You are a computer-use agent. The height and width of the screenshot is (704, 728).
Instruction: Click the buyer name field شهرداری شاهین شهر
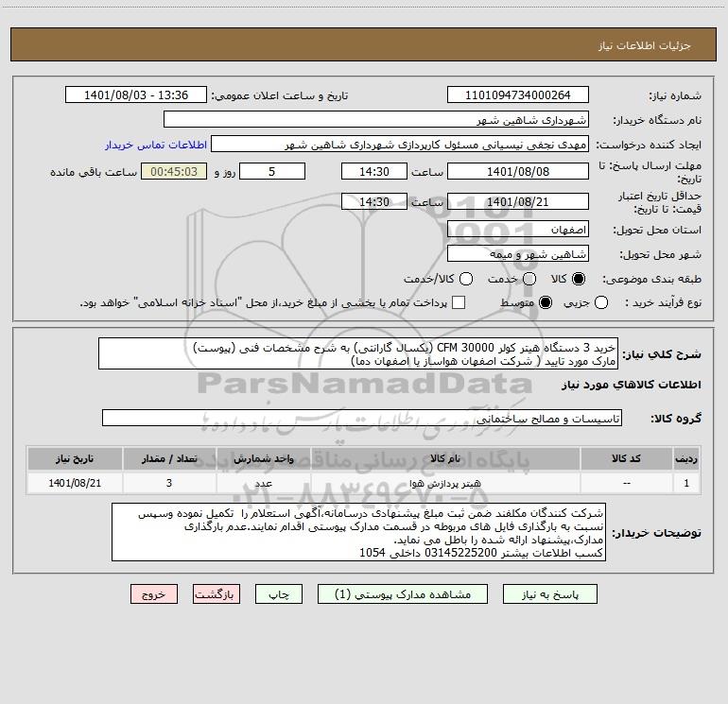pos(376,120)
